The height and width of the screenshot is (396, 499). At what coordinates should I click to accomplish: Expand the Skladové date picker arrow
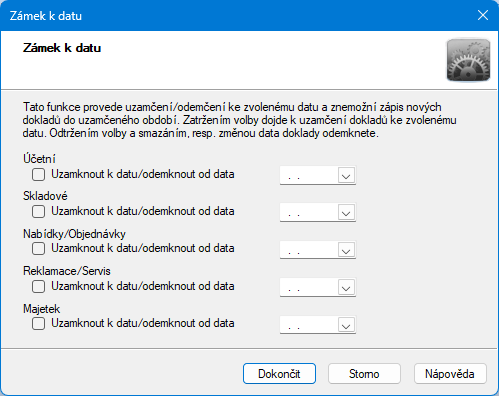(x=346, y=212)
